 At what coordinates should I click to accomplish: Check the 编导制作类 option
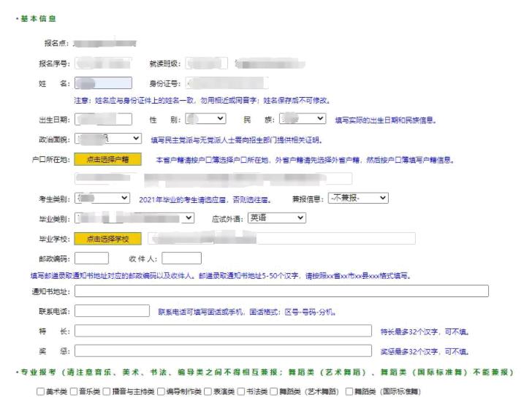[x=161, y=392]
